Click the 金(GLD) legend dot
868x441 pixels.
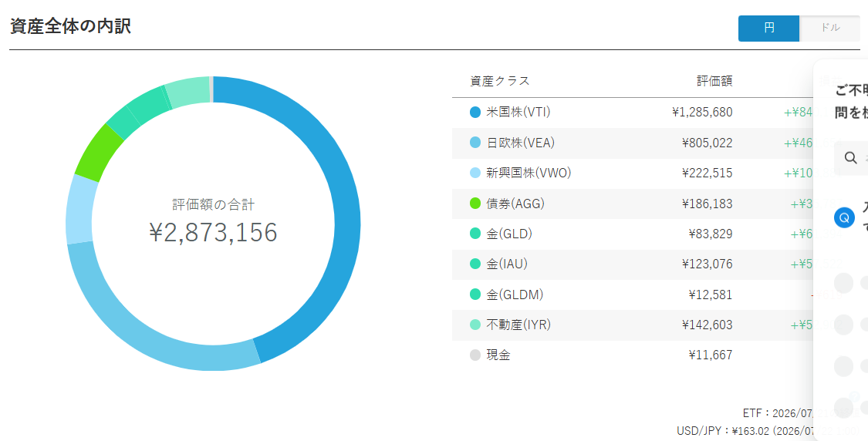475,234
